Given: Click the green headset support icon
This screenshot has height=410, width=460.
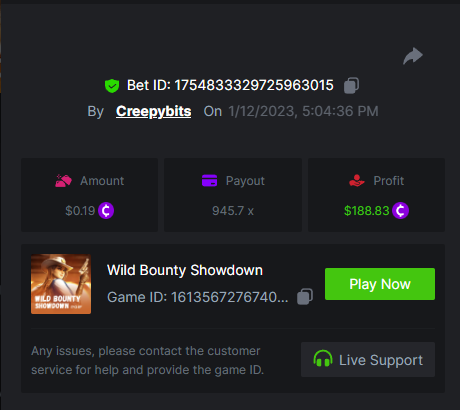Looking at the screenshot, I should [x=323, y=359].
